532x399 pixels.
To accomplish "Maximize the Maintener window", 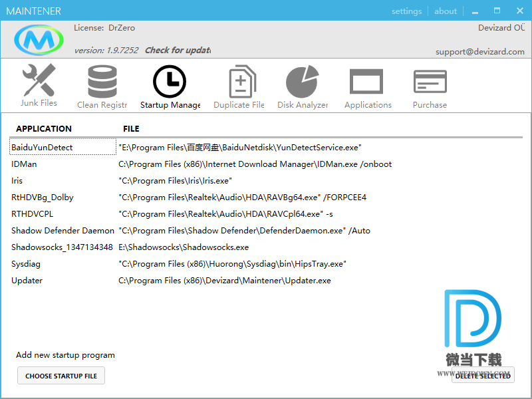I will [497, 11].
